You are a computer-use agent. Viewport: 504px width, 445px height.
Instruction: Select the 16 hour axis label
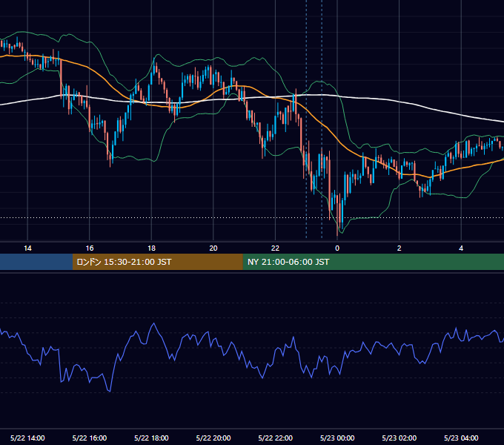click(90, 248)
